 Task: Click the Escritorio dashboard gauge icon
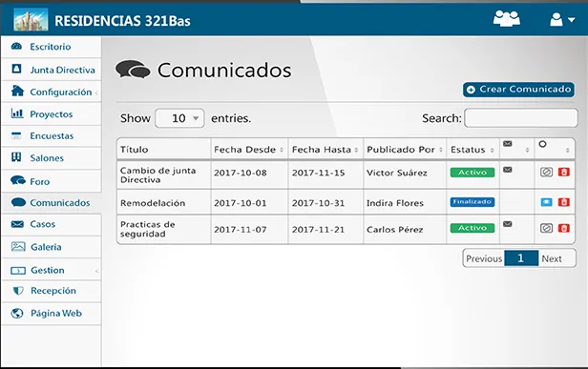point(16,47)
